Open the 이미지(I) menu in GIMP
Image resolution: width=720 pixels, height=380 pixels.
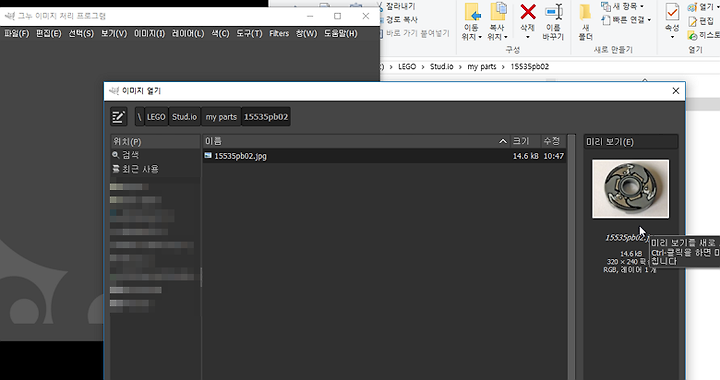point(149,34)
